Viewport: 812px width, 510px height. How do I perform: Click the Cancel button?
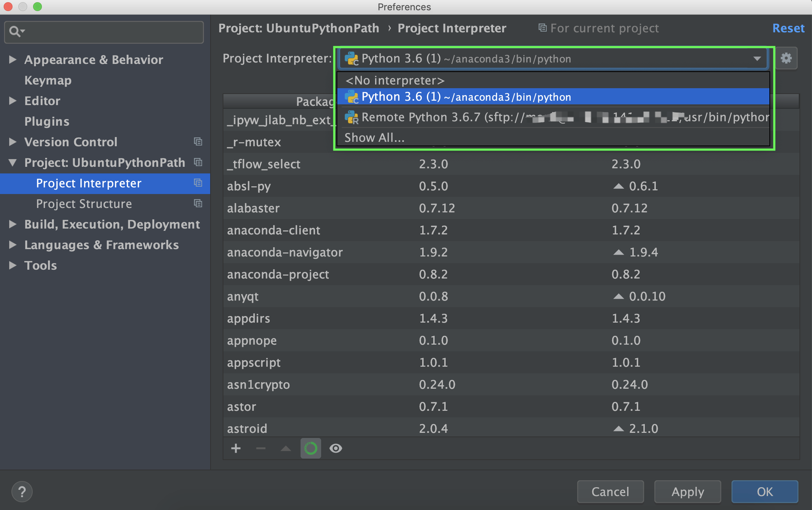(610, 492)
